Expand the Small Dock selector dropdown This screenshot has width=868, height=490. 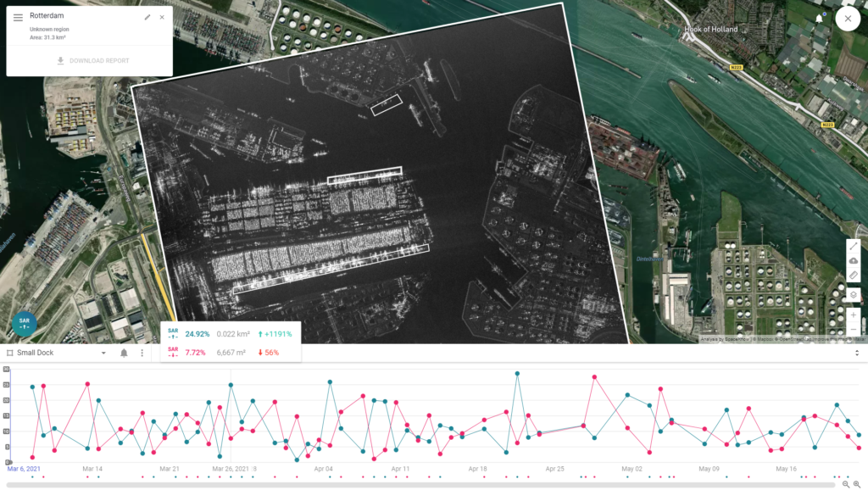pyautogui.click(x=103, y=353)
